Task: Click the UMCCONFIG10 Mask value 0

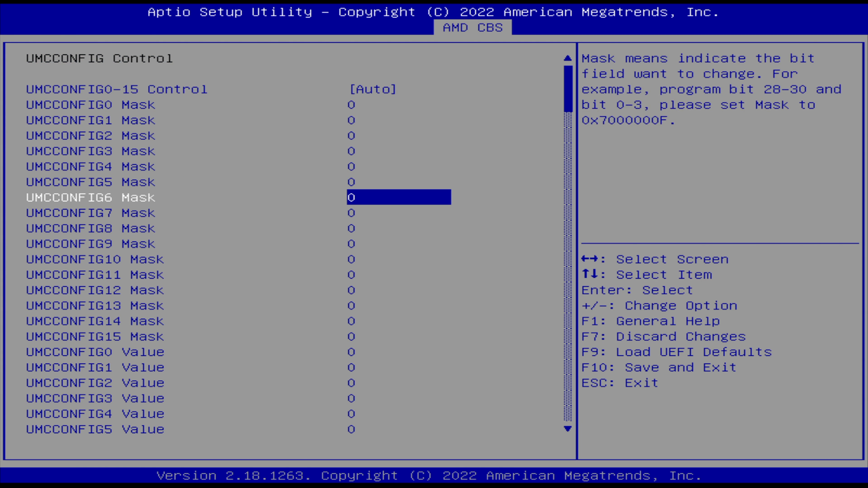Action: pos(351,259)
